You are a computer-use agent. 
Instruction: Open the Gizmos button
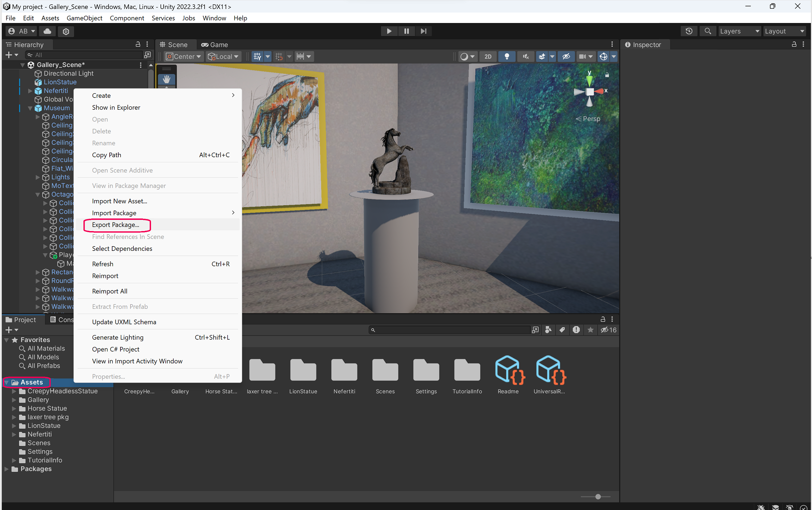(x=603, y=57)
